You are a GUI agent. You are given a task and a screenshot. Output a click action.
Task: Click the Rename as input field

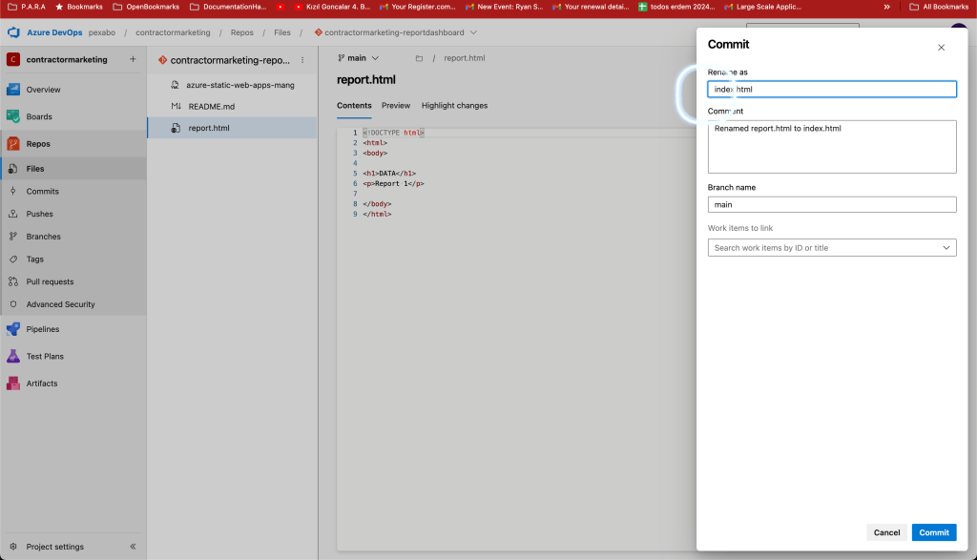coord(832,89)
